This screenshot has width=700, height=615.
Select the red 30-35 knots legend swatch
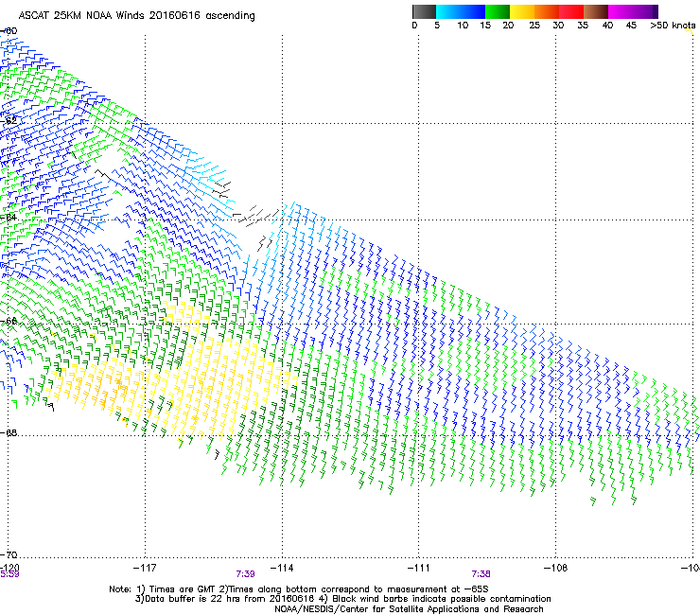tap(571, 11)
